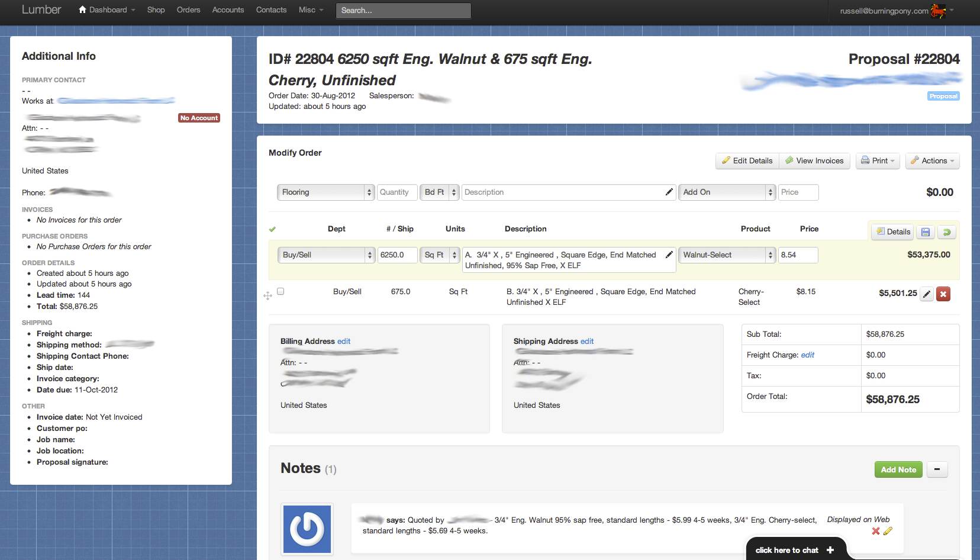Click the red X to delete note

tap(876, 531)
